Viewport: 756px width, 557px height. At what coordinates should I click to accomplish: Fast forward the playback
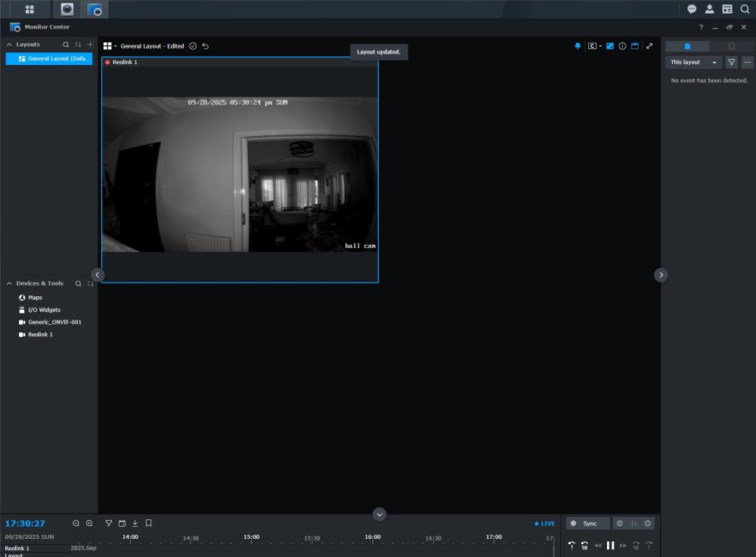pyautogui.click(x=623, y=546)
